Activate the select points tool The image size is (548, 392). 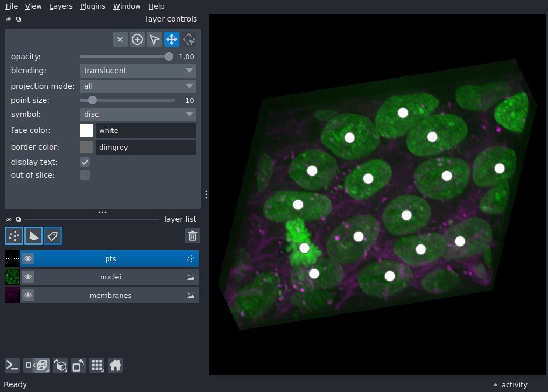154,39
